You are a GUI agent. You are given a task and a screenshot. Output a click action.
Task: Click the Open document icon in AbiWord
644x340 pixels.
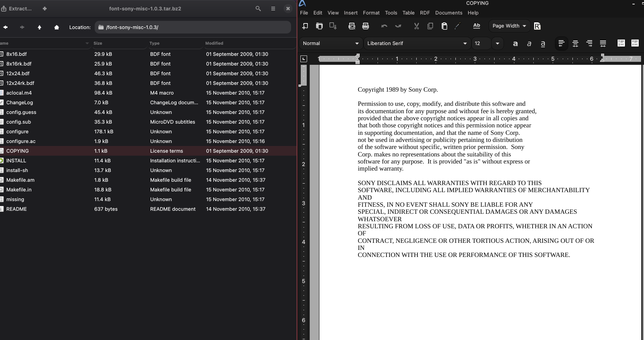point(319,26)
